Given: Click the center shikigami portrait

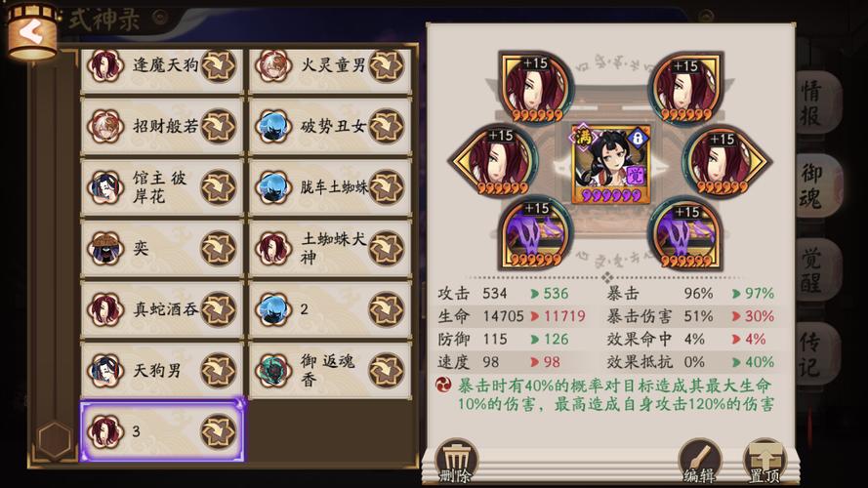Looking at the screenshot, I should [610, 164].
